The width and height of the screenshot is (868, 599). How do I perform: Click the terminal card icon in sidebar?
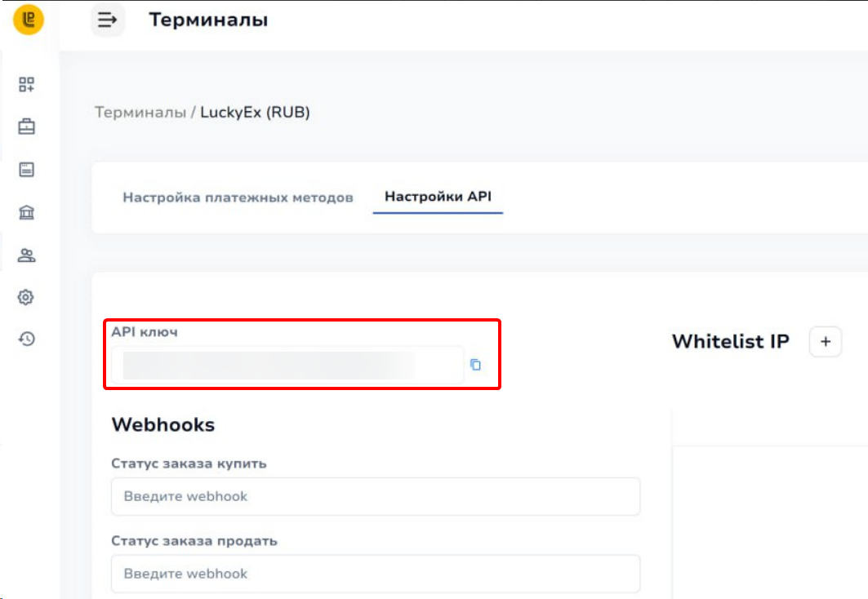pyautogui.click(x=27, y=170)
